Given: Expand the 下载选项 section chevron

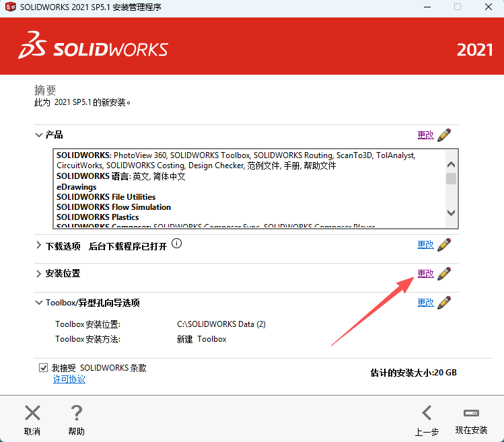Looking at the screenshot, I should coord(38,245).
